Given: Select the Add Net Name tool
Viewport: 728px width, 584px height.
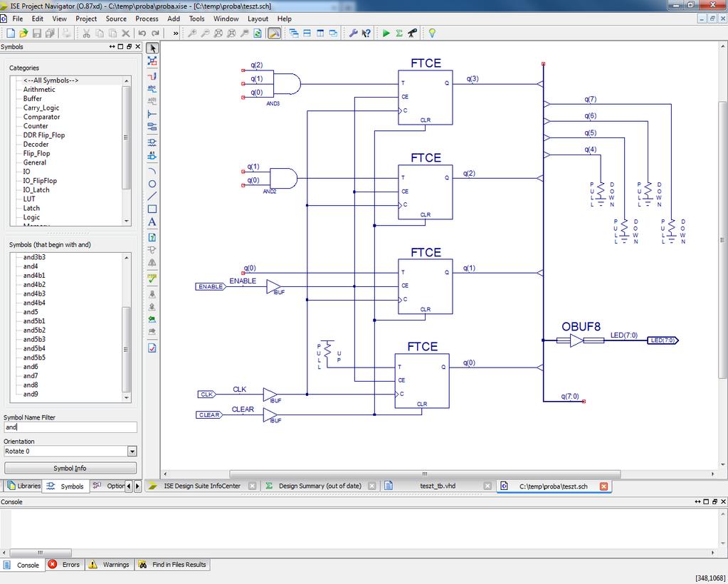Looking at the screenshot, I should pos(152,88).
